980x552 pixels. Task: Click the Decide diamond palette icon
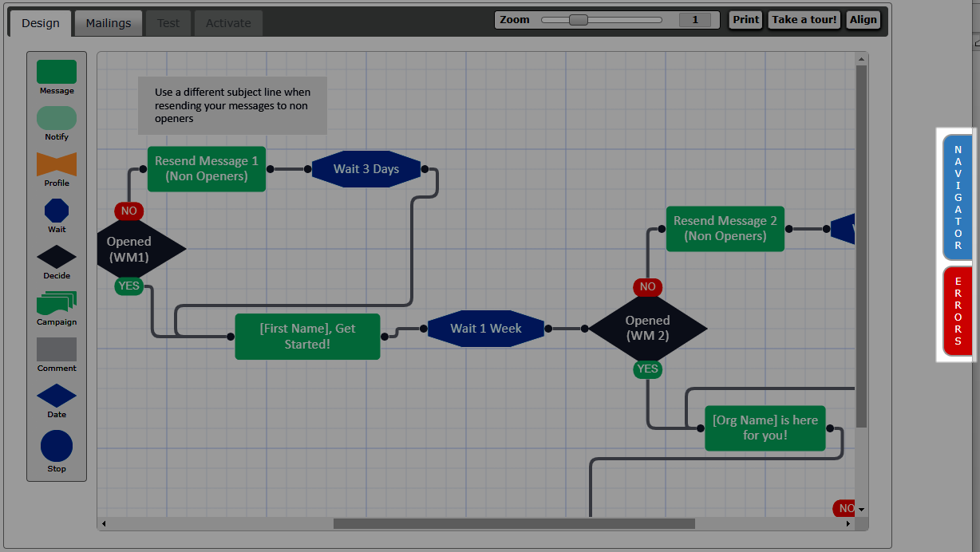[57, 257]
